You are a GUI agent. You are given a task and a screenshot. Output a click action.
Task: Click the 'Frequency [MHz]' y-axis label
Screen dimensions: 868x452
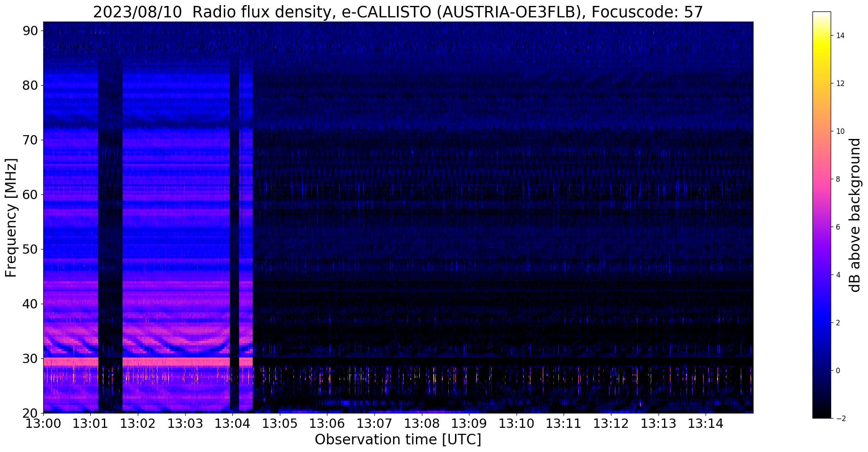(11, 218)
